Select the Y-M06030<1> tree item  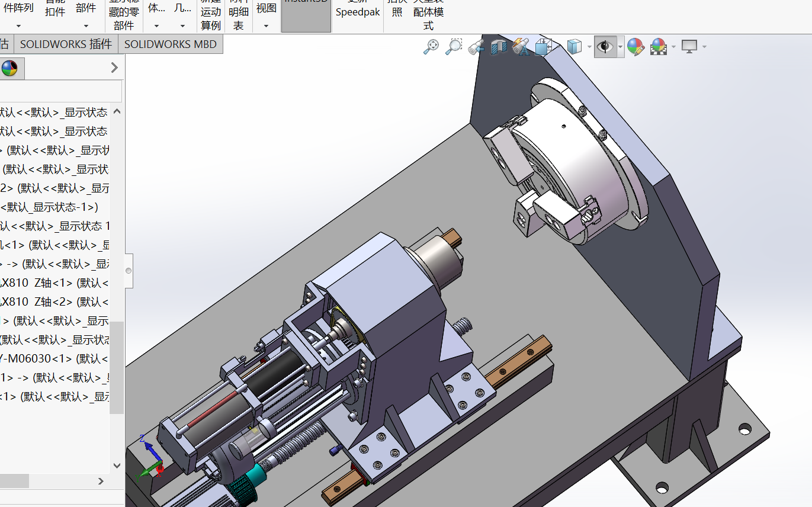pos(55,358)
